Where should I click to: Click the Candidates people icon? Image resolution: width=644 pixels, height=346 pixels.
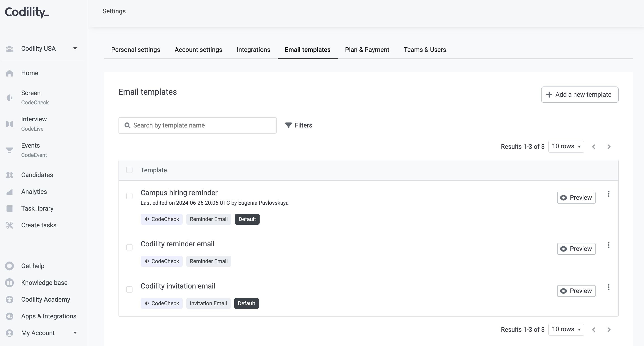coord(9,175)
